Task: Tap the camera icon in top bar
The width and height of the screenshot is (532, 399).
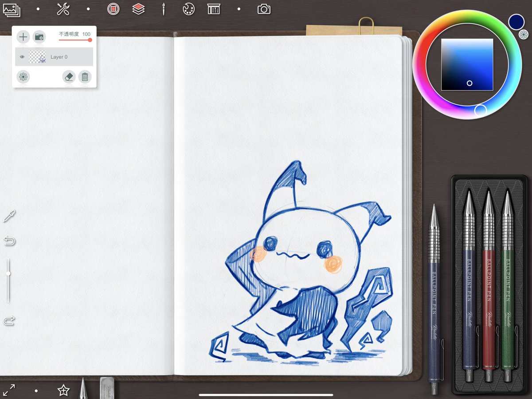Action: point(264,9)
